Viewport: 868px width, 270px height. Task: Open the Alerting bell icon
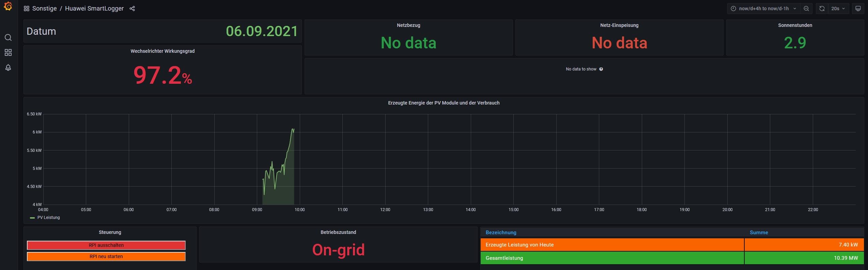point(8,67)
